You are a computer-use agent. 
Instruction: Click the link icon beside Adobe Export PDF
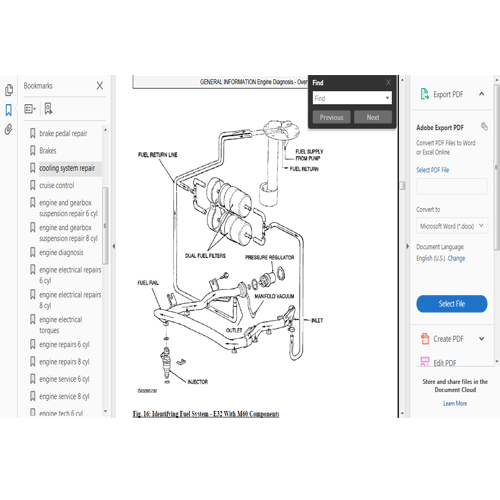[484, 126]
